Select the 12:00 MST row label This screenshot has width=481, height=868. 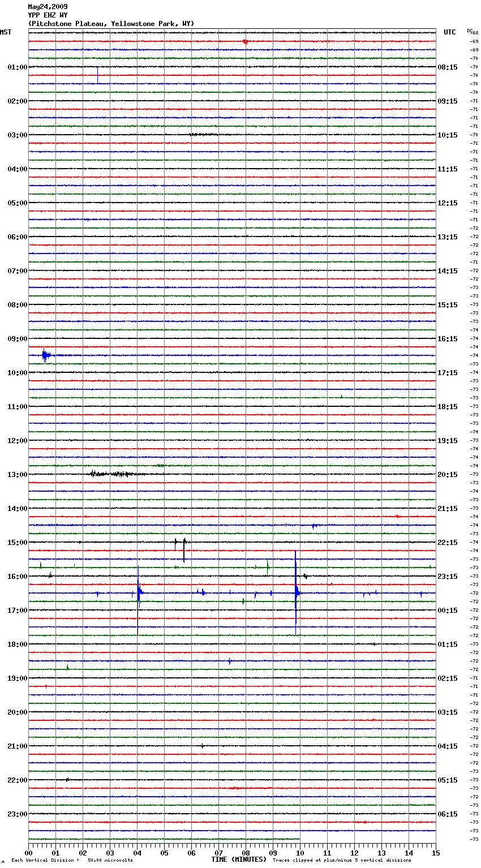click(18, 441)
